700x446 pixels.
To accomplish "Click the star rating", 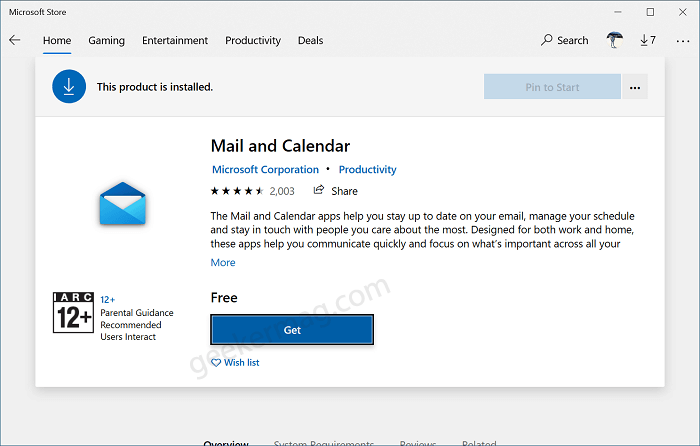I will [x=237, y=191].
